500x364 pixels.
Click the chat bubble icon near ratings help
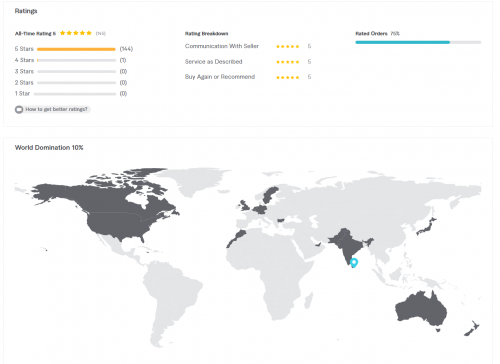click(x=19, y=109)
